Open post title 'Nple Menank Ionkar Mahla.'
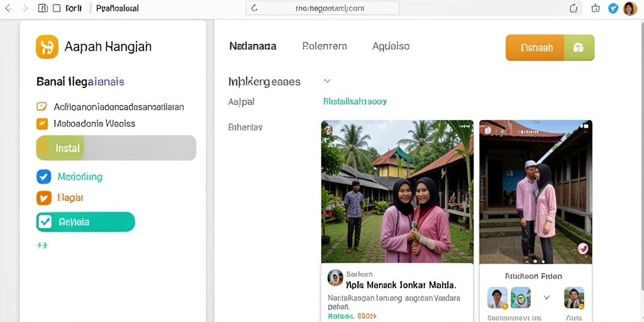 pos(401,284)
